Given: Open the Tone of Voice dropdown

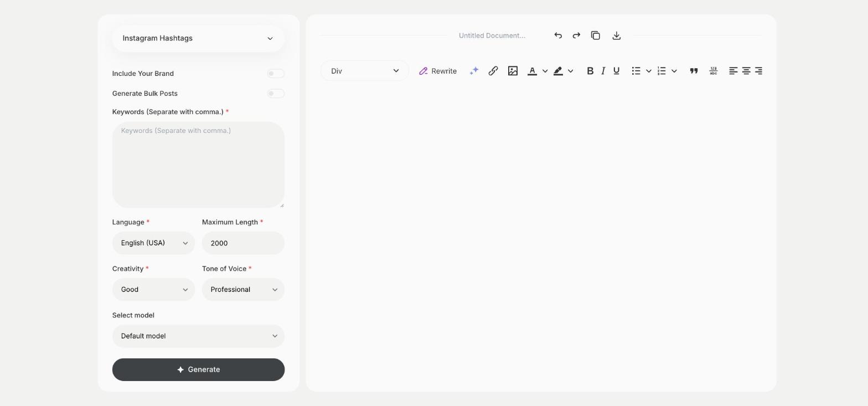Looking at the screenshot, I should tap(243, 290).
